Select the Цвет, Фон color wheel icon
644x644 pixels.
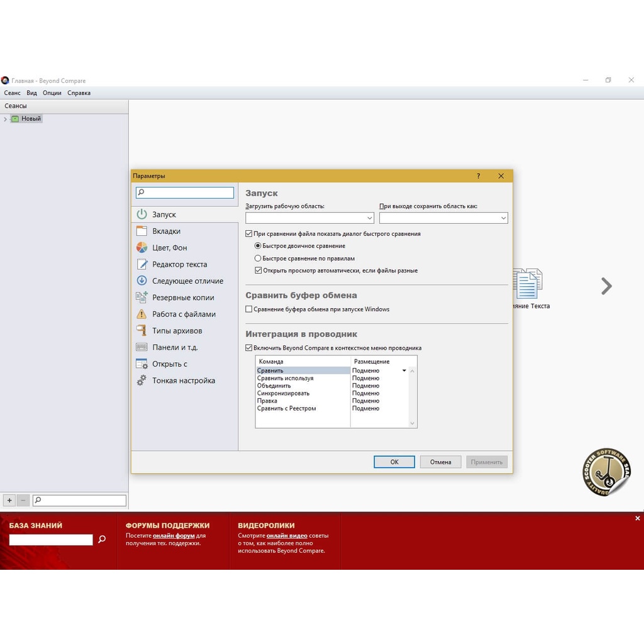pos(142,248)
